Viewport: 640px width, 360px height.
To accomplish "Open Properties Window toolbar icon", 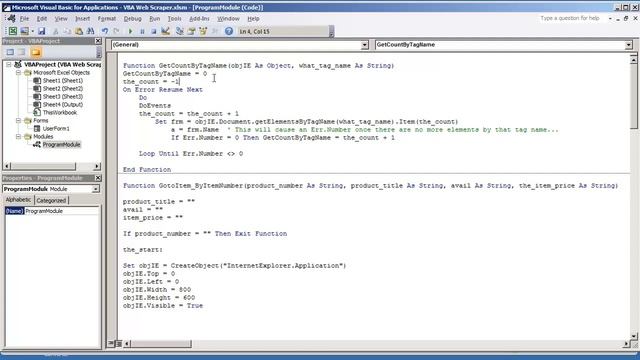I will pyautogui.click(x=191, y=31).
